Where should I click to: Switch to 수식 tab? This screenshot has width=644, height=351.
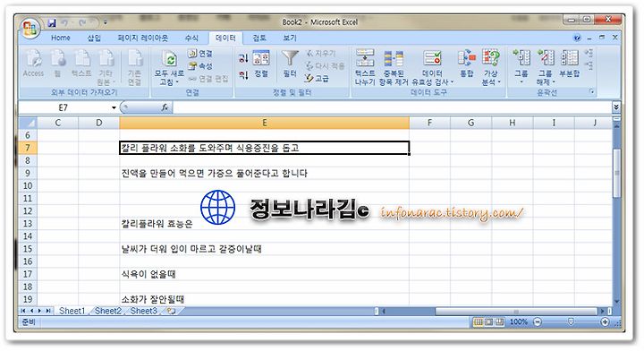click(191, 38)
